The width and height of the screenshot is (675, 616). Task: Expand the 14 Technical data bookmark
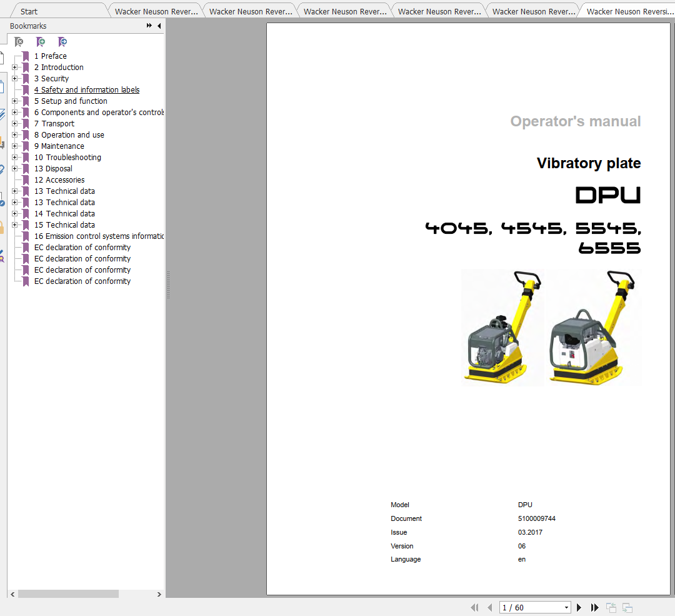point(14,214)
